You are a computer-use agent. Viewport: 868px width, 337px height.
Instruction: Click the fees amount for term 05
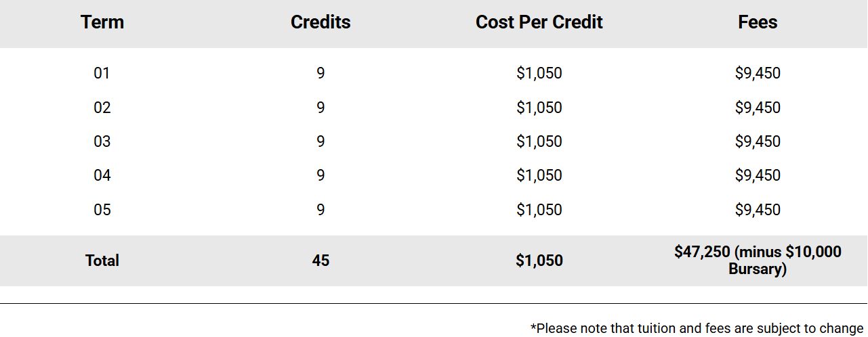click(758, 210)
